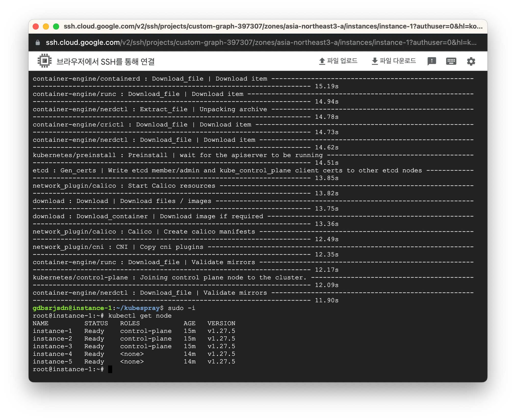Click the VERSION column header in output
This screenshot has width=516, height=420.
pyautogui.click(x=221, y=323)
